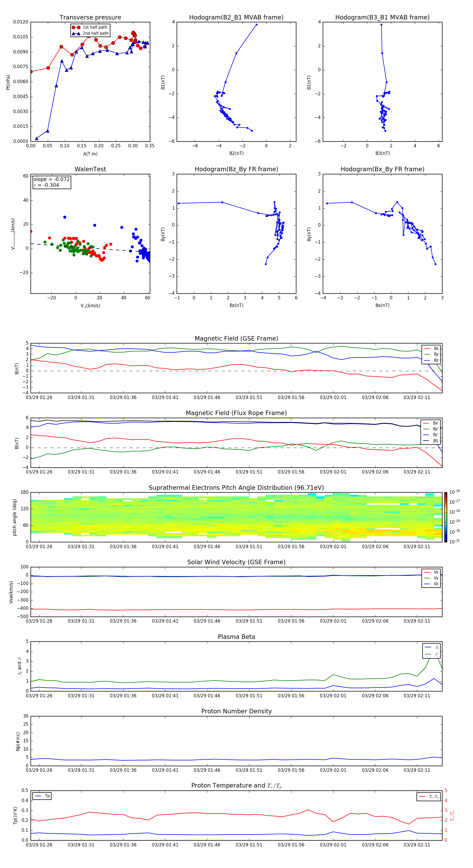Image resolution: width=473 pixels, height=868 pixels.
Task: Click the 'WalenTest' plot title
Action: click(90, 169)
